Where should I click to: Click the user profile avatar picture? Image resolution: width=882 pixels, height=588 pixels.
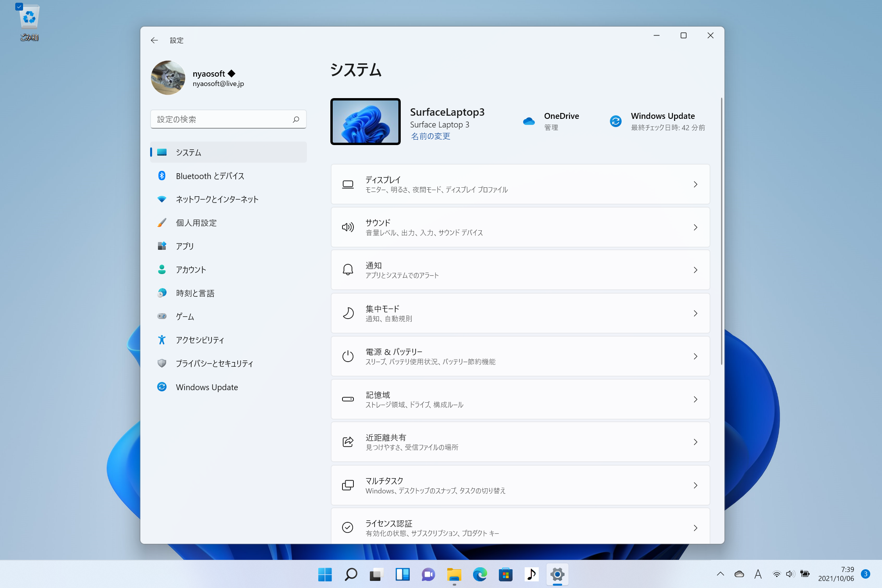coord(168,77)
